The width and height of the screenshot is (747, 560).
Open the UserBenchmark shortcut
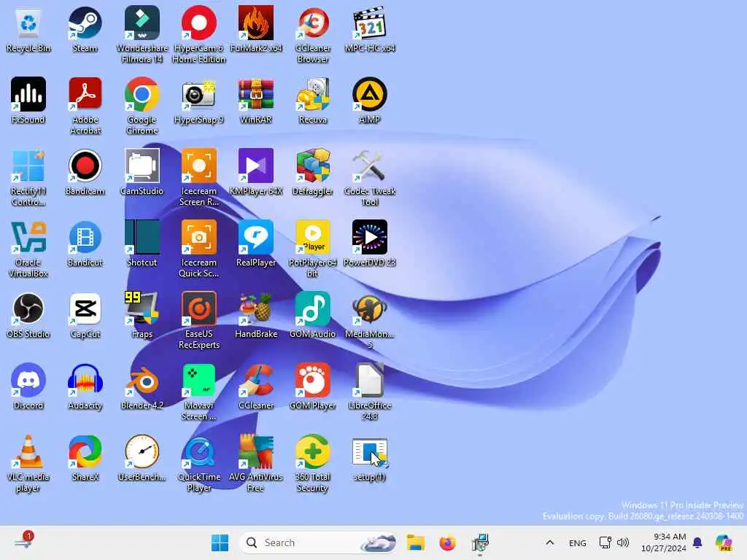point(142,459)
